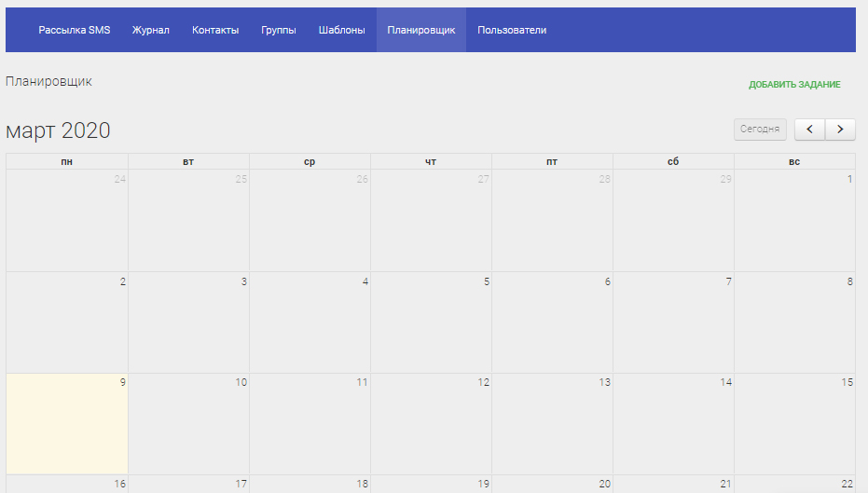Select the highlighted March 9 cell

pyautogui.click(x=67, y=424)
